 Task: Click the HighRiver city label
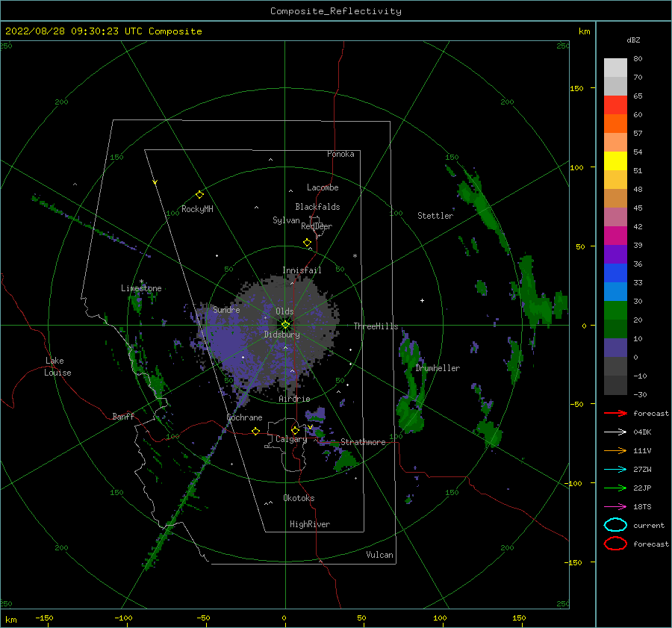click(310, 524)
